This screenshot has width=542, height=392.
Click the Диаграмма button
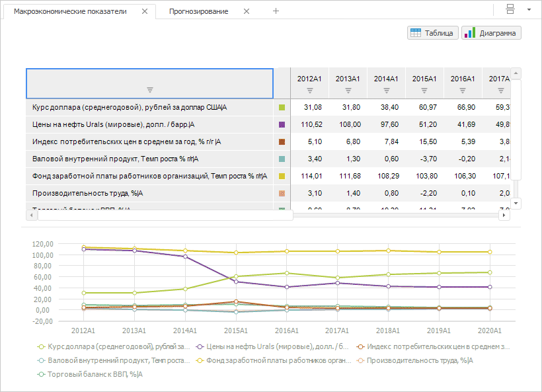492,32
